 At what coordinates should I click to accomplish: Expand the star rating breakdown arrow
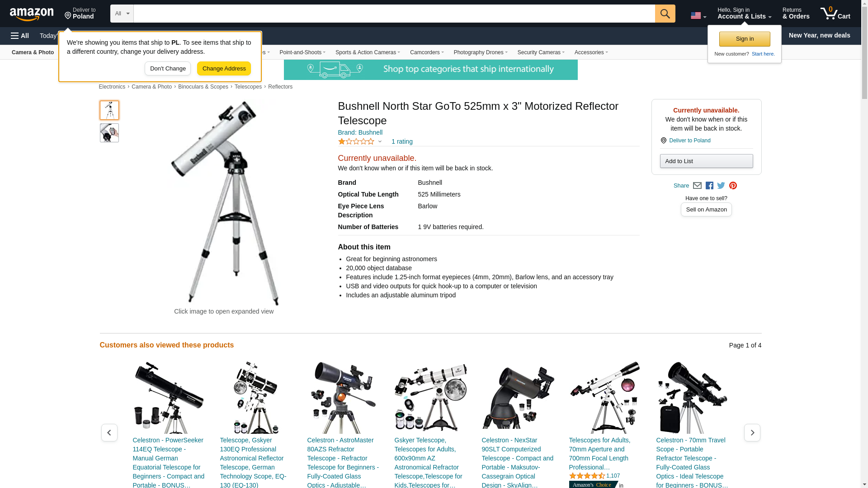pos(380,142)
